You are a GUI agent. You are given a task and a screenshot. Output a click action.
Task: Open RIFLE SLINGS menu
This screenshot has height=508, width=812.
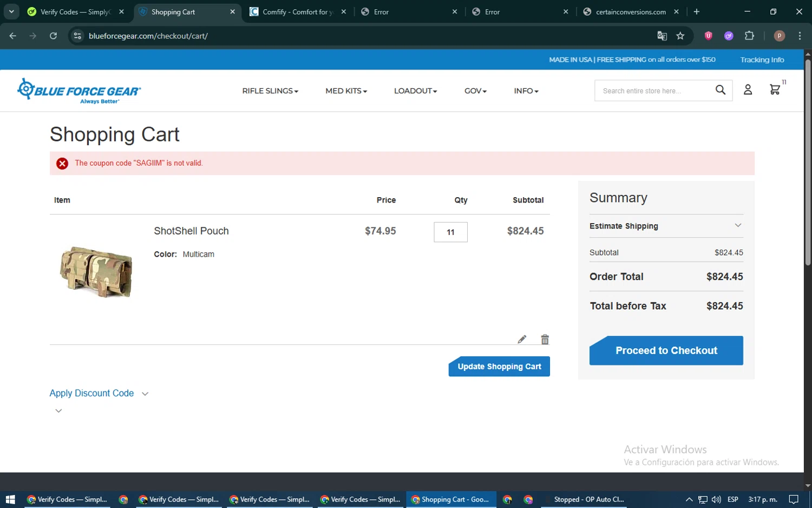pyautogui.click(x=270, y=91)
